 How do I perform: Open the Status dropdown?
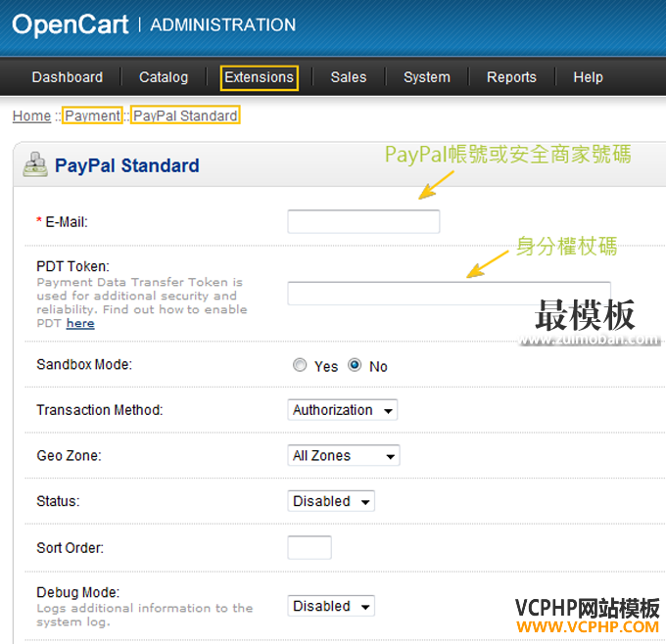(x=331, y=501)
